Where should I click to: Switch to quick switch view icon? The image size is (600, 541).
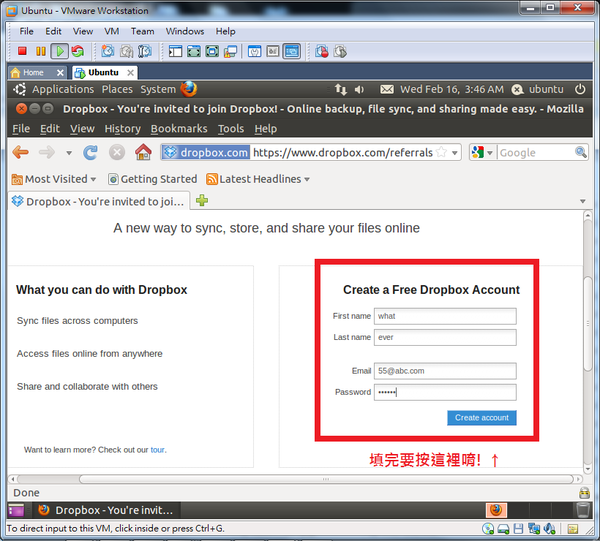(194, 51)
